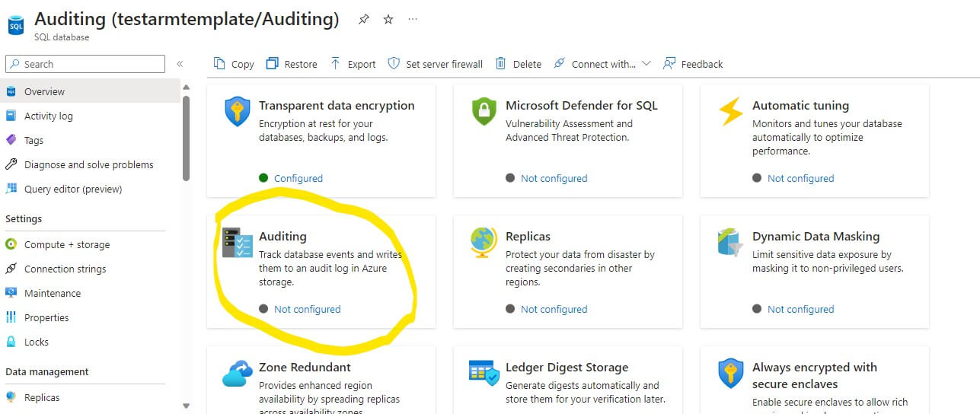Click the Ledger Digest Storage icon
Viewport: 980px width, 414px height.
pyautogui.click(x=484, y=374)
